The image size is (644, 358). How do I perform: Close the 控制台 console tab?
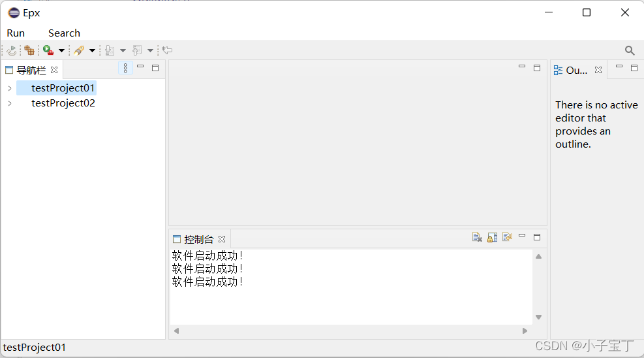click(222, 239)
